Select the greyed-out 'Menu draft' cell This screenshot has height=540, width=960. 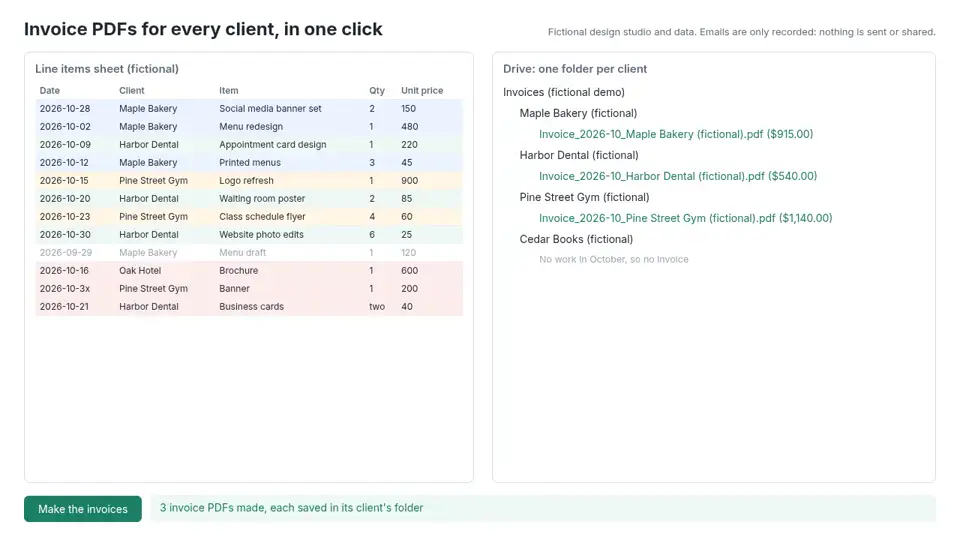[242, 253]
